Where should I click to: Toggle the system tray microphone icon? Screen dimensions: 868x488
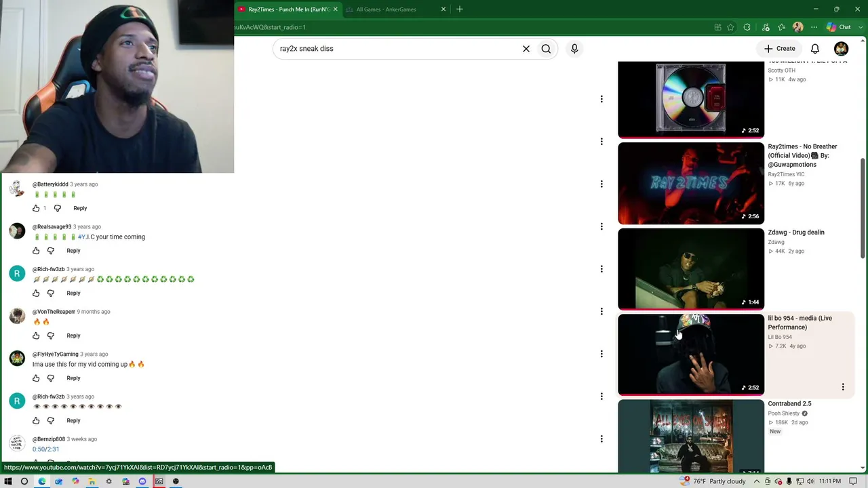pos(788,481)
